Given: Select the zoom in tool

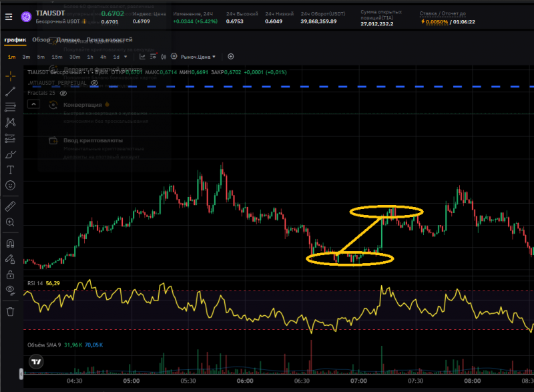Looking at the screenshot, I should click(x=10, y=222).
